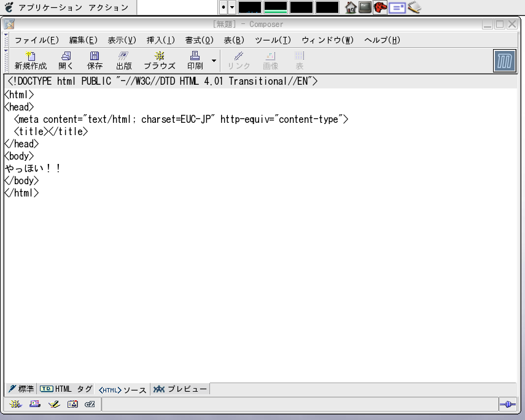
Task: Create a new document with 新規作成
Action: tap(31, 61)
